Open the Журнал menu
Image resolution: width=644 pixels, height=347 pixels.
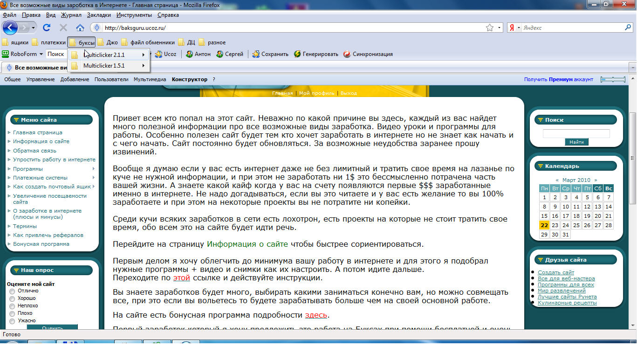click(x=71, y=15)
